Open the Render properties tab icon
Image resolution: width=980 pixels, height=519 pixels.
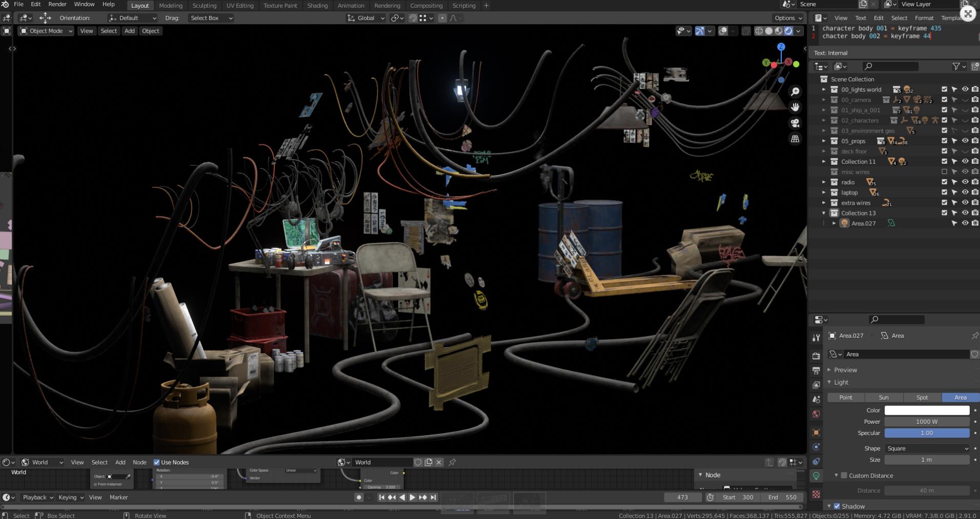(x=816, y=356)
